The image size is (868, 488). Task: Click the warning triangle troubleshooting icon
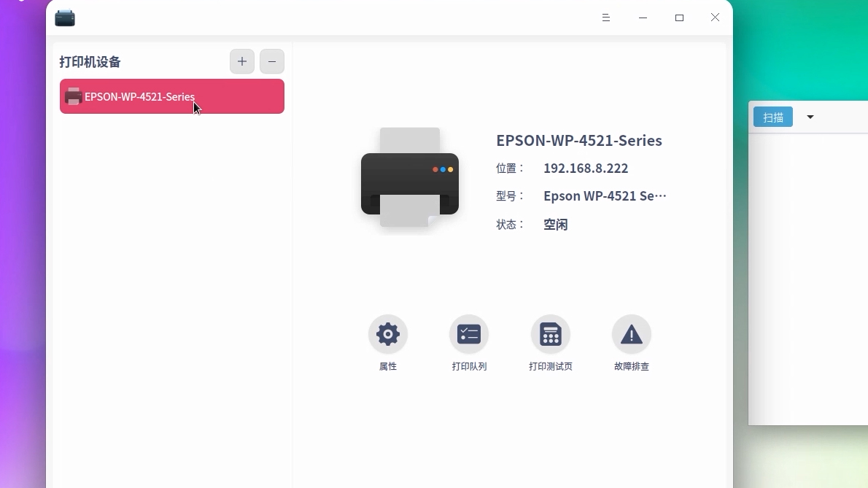point(632,333)
